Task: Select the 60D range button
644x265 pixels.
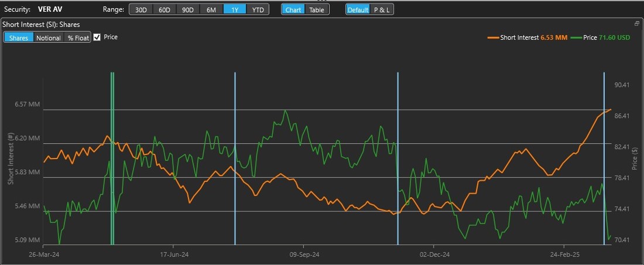Action: tap(165, 10)
